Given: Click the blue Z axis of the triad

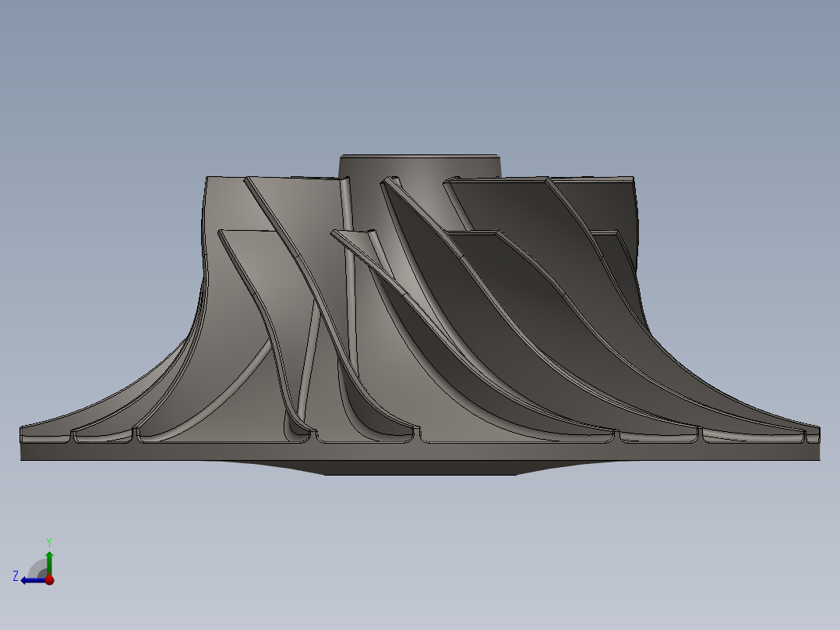Looking at the screenshot, I should point(34,580).
